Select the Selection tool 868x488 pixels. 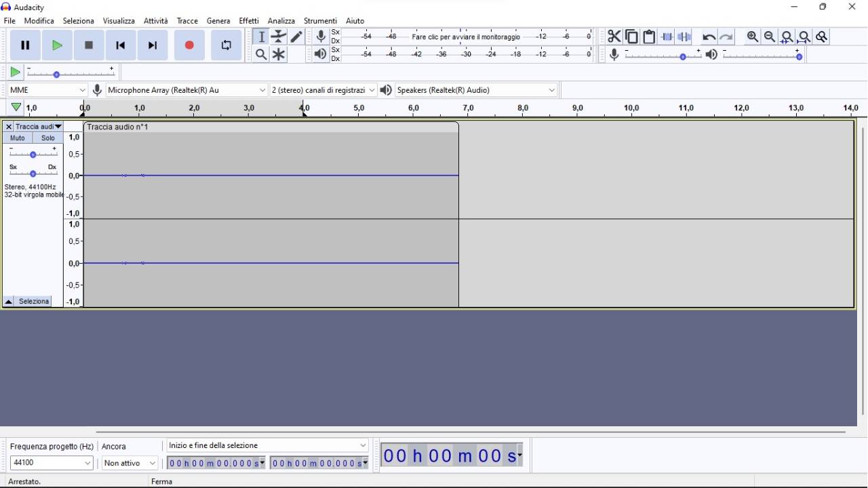tap(261, 37)
